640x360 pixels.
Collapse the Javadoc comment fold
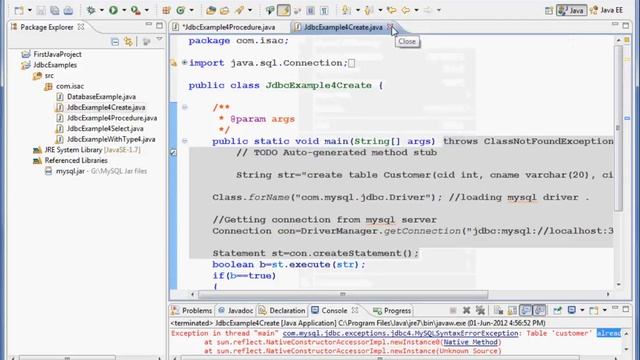184,107
